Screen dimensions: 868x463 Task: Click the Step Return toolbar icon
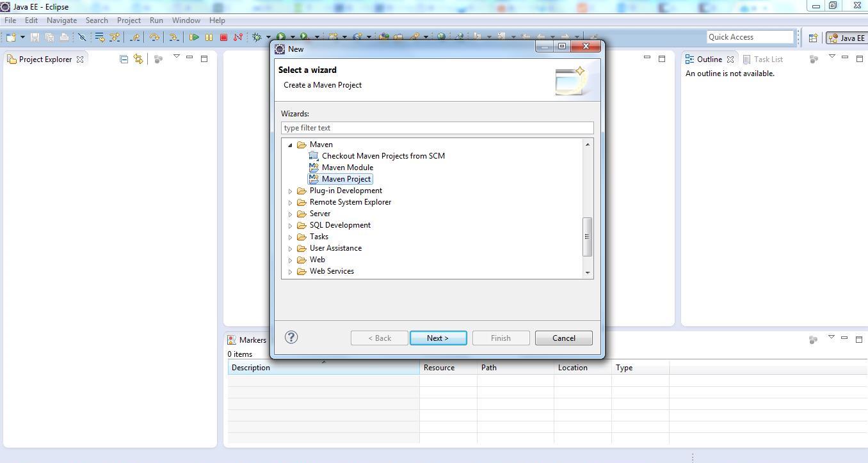[134, 37]
